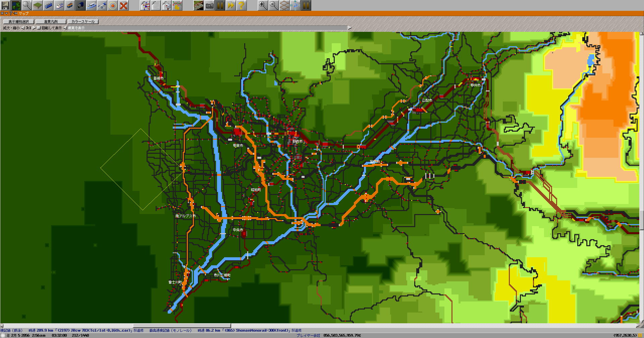
Task: Open the airplane air transport tools
Action: click(x=102, y=5)
